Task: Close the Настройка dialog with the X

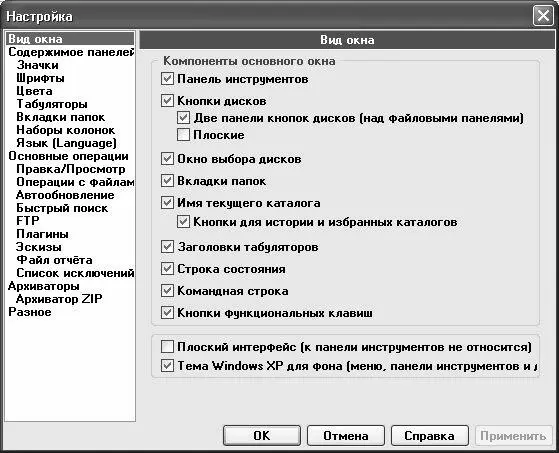Action: 543,16
